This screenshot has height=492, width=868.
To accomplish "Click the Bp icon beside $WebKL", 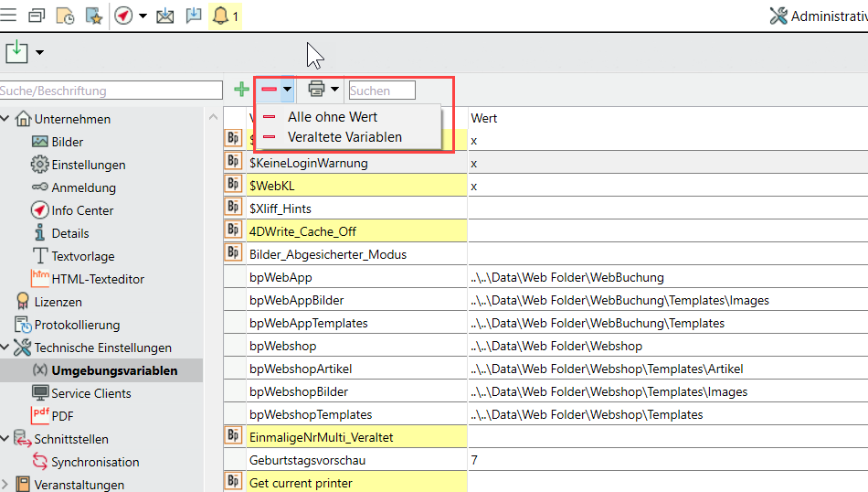I will pyautogui.click(x=233, y=185).
